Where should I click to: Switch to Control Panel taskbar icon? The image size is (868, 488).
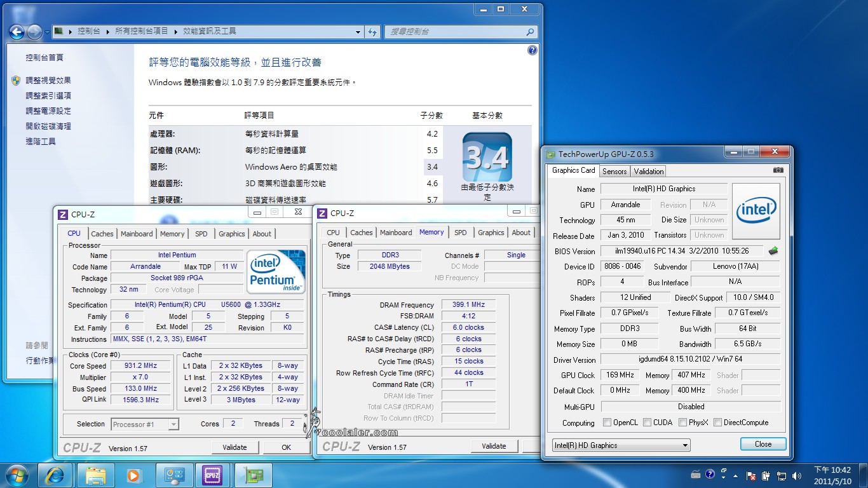tap(173, 475)
